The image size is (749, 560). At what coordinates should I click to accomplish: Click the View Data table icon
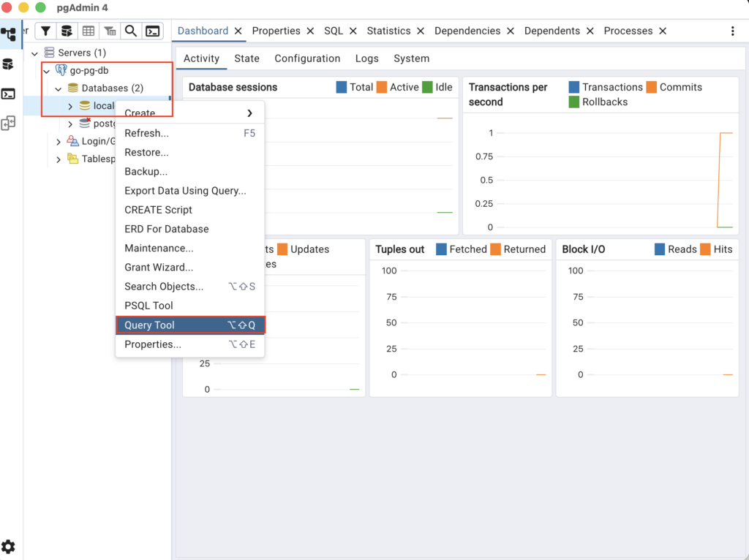pos(89,31)
